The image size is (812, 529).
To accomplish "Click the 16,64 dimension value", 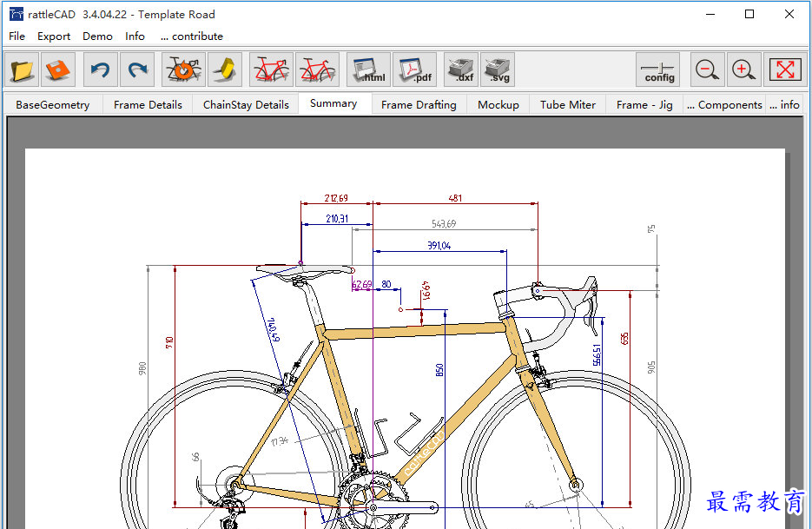I will coord(426,291).
